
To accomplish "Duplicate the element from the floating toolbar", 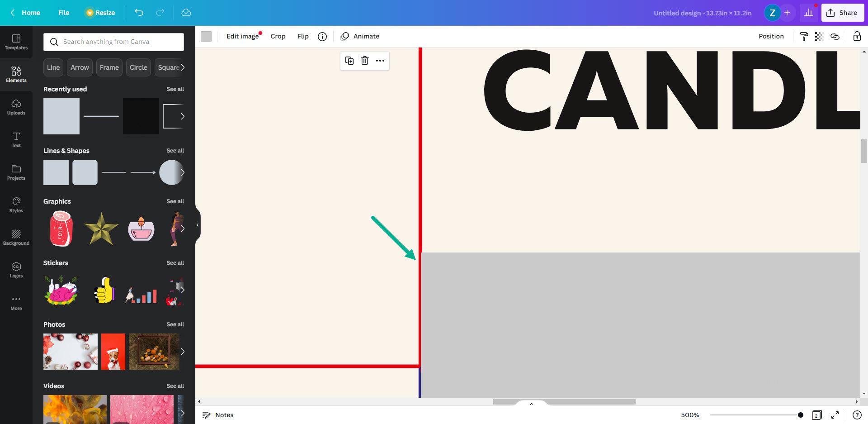I will coord(349,60).
